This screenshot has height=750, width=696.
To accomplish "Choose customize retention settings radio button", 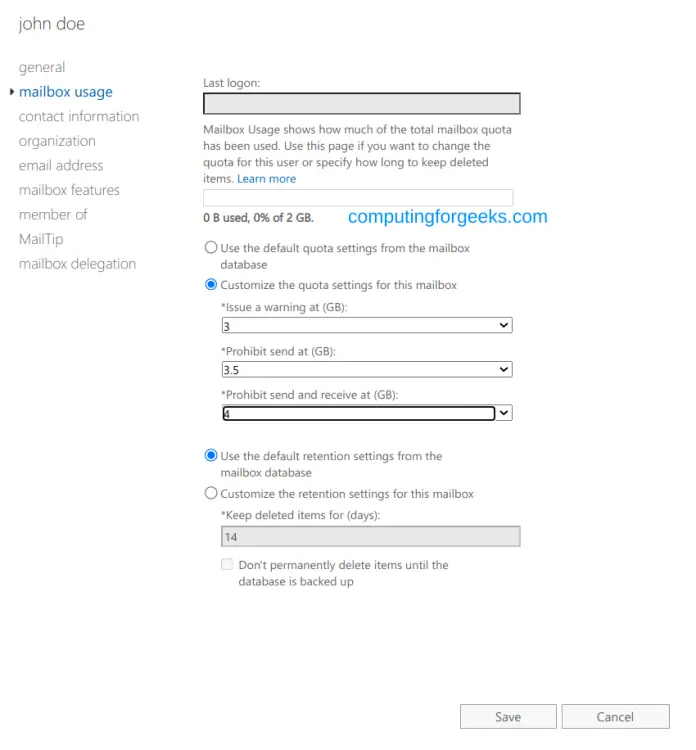I will coord(210,493).
